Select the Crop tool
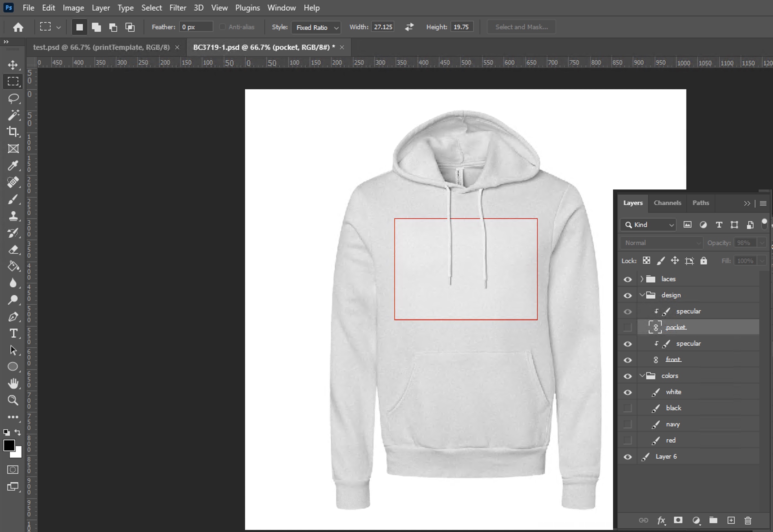 click(x=13, y=132)
